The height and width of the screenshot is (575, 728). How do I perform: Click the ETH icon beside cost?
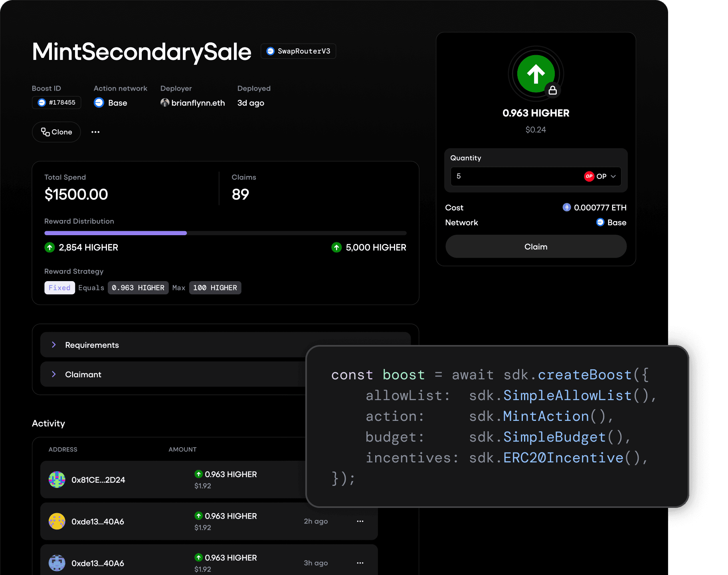(x=567, y=207)
